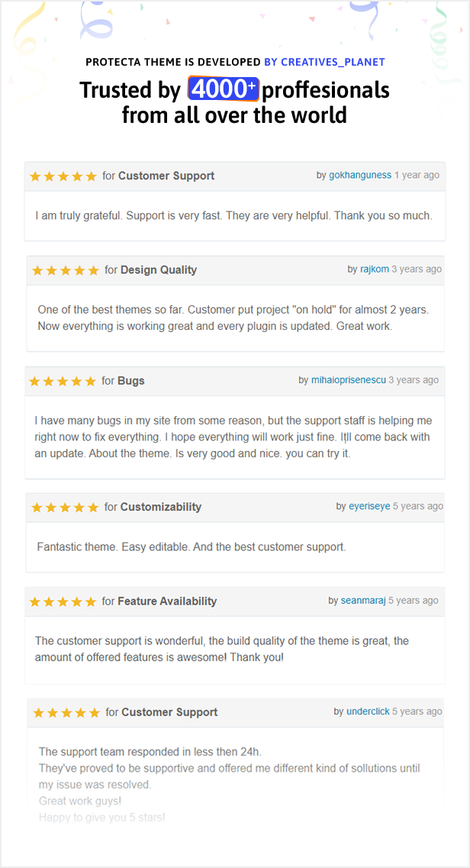This screenshot has width=470, height=868.
Task: Open gokhanguness reviewer profile
Action: 360,175
